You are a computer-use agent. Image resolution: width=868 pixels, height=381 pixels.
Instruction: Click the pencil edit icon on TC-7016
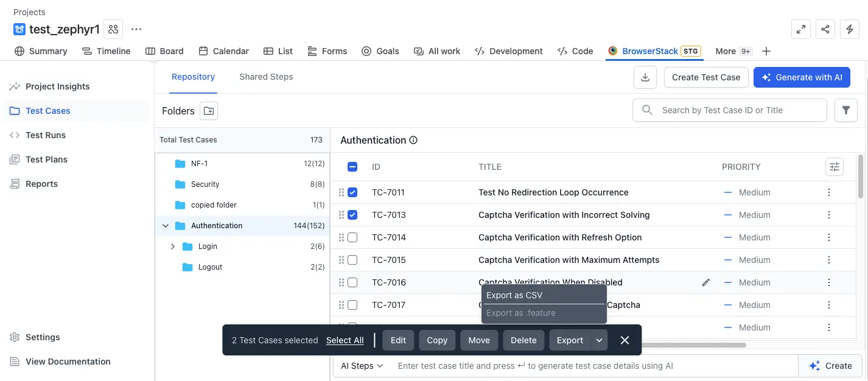(x=705, y=282)
